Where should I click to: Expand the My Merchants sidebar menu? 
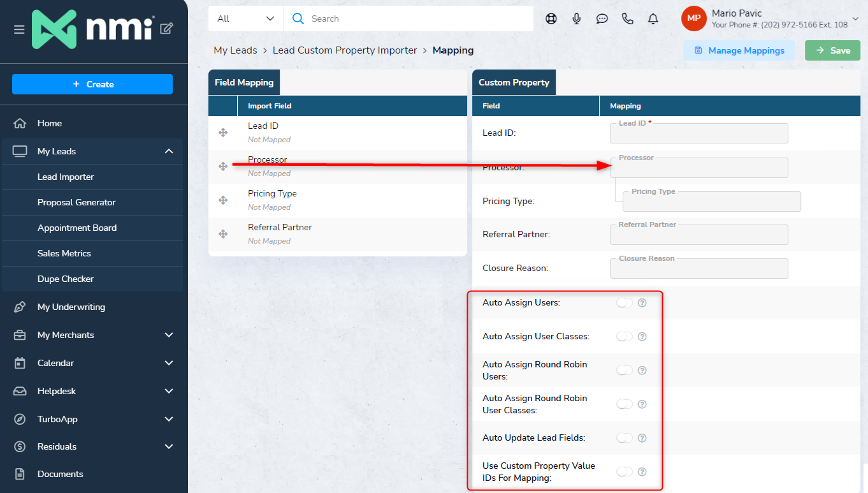click(x=169, y=335)
